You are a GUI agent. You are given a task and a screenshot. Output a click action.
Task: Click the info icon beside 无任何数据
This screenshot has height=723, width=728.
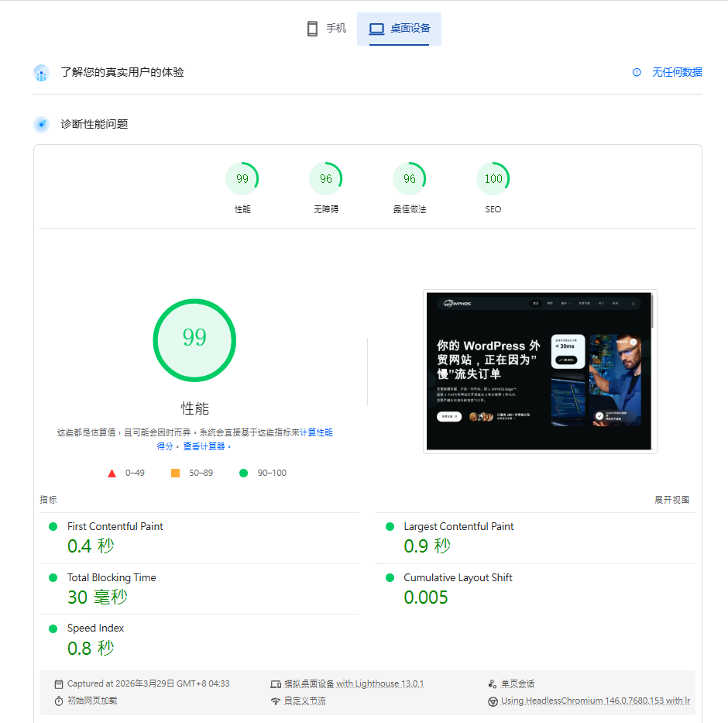637,72
